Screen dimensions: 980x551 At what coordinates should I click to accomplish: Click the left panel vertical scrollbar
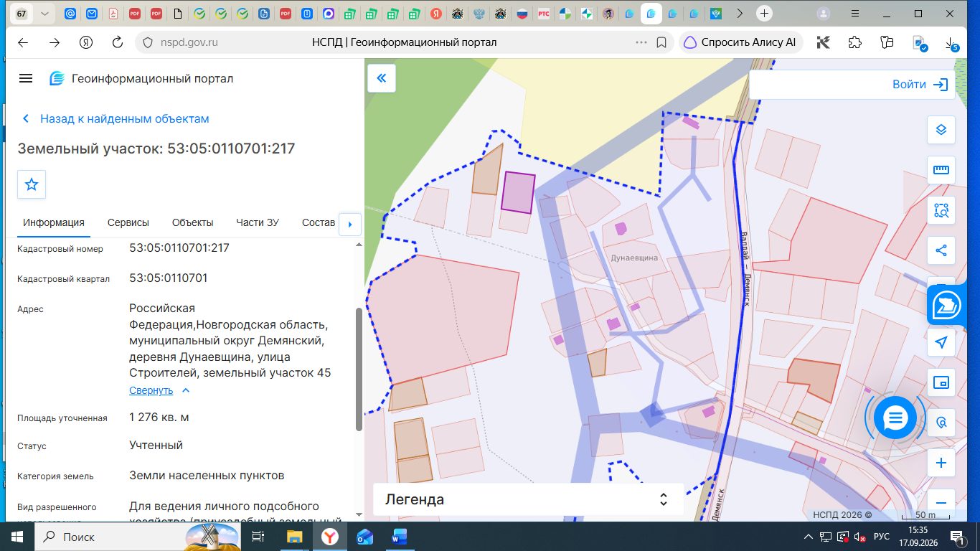pos(359,369)
